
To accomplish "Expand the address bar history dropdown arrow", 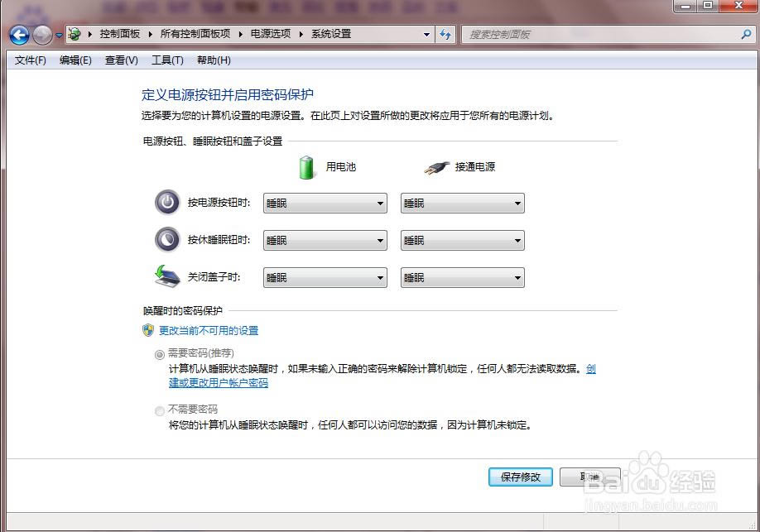I will tap(426, 35).
